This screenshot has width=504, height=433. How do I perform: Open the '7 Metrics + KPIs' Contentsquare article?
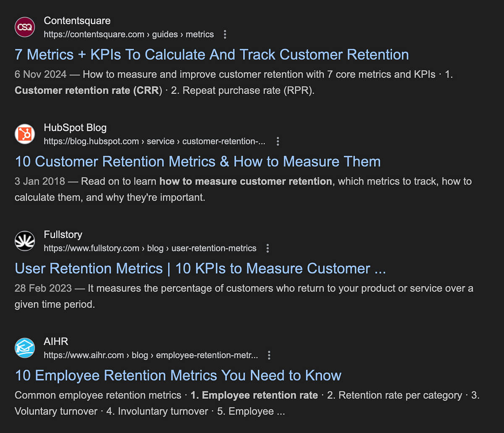coord(211,55)
